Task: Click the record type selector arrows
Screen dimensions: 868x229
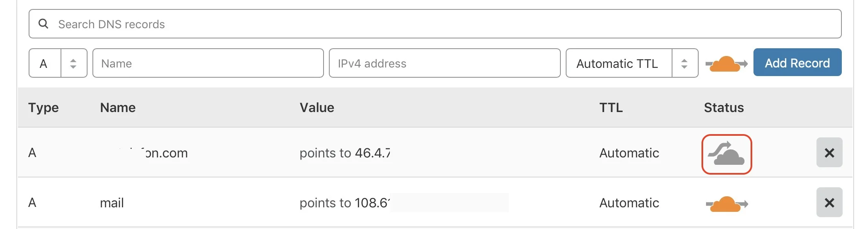Action: point(73,63)
